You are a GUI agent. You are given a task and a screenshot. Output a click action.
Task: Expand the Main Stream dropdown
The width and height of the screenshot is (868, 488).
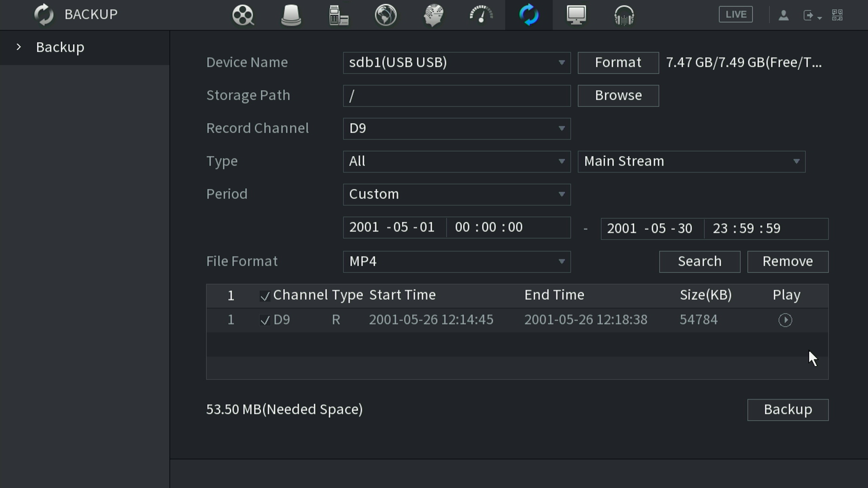691,162
